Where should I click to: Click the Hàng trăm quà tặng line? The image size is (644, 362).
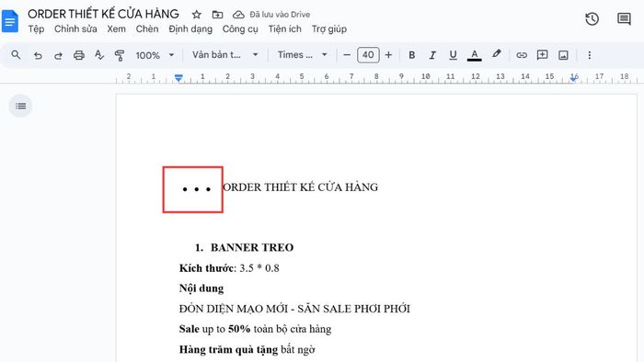(247, 349)
